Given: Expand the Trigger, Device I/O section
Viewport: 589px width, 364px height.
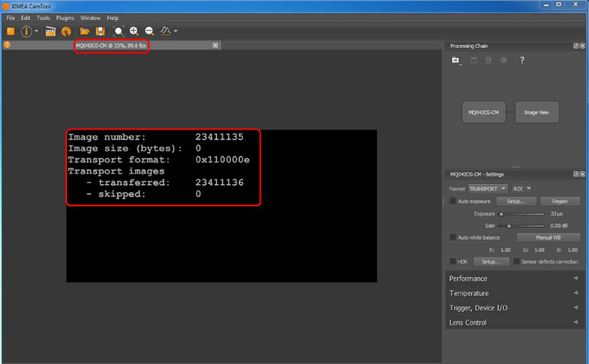Looking at the screenshot, I should coord(513,308).
